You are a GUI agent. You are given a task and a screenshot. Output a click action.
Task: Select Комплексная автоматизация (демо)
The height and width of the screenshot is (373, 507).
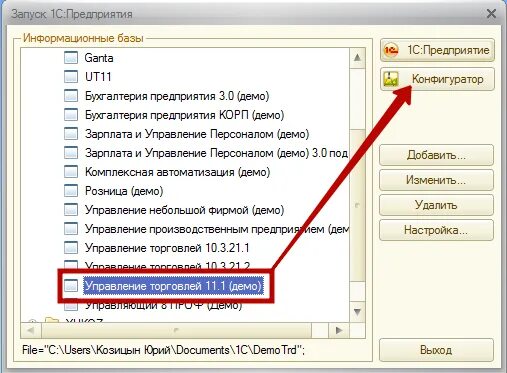177,172
